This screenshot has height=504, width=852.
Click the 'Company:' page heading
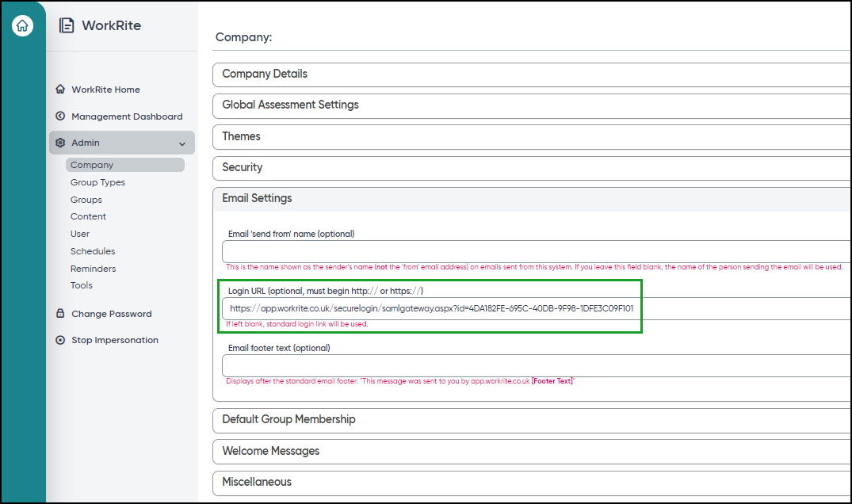(243, 37)
